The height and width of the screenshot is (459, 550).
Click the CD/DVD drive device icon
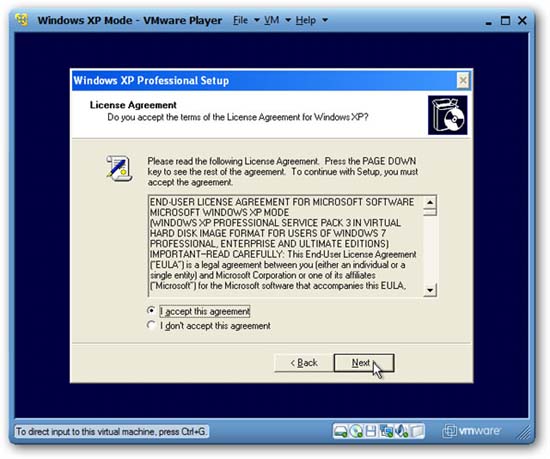(356, 431)
